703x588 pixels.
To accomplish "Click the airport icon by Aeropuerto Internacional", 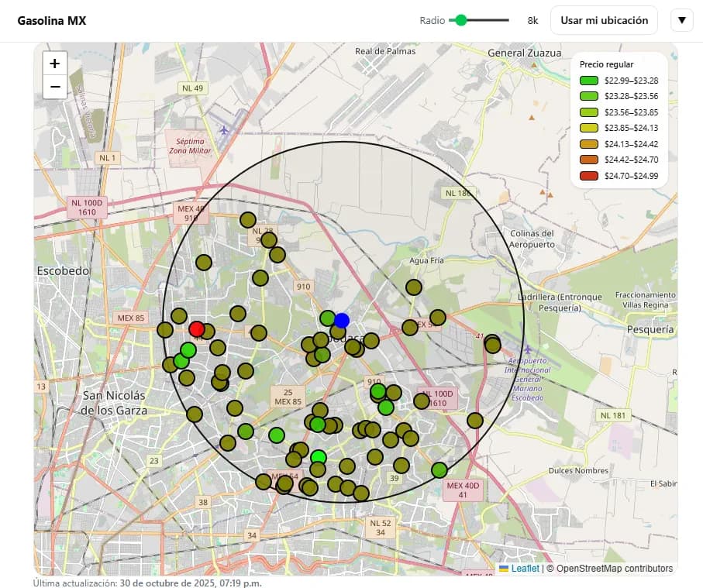I will (529, 350).
